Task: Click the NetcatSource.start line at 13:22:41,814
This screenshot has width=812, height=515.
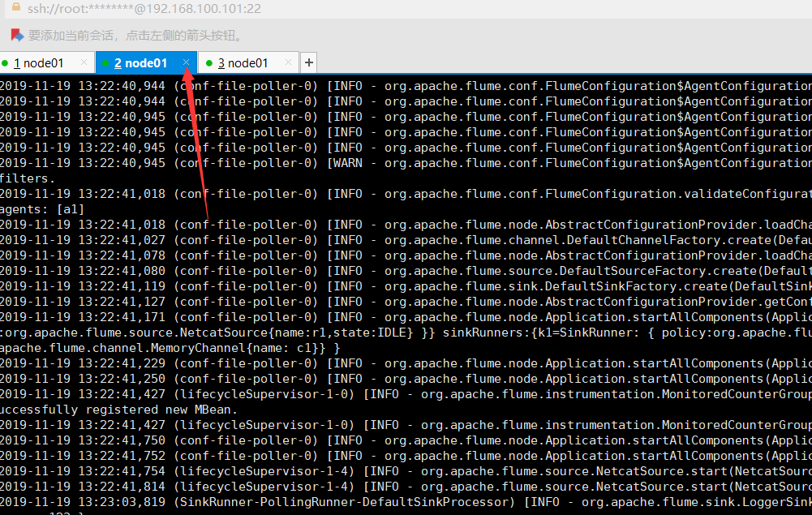Action: pyautogui.click(x=406, y=487)
